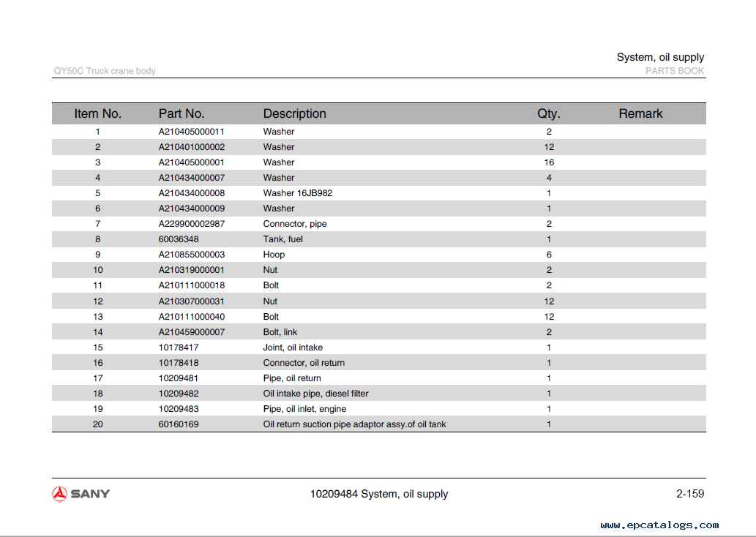Click the Item No. column header
The height and width of the screenshot is (537, 756).
(97, 113)
